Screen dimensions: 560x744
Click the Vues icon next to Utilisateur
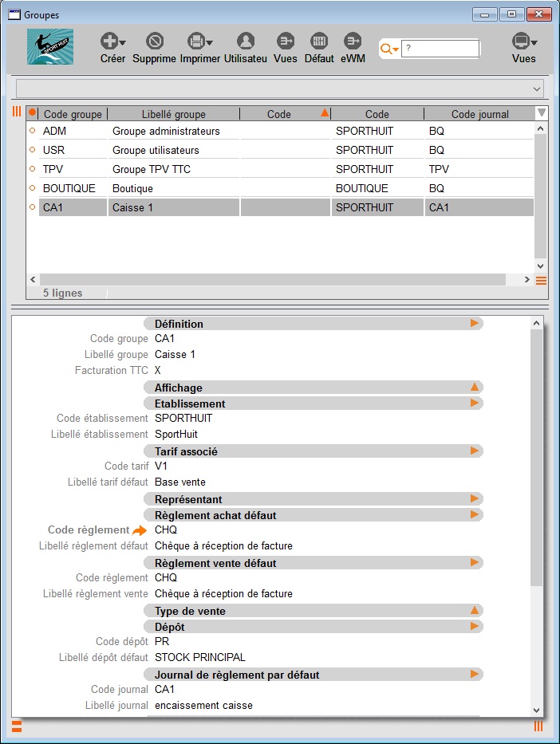coord(286,41)
